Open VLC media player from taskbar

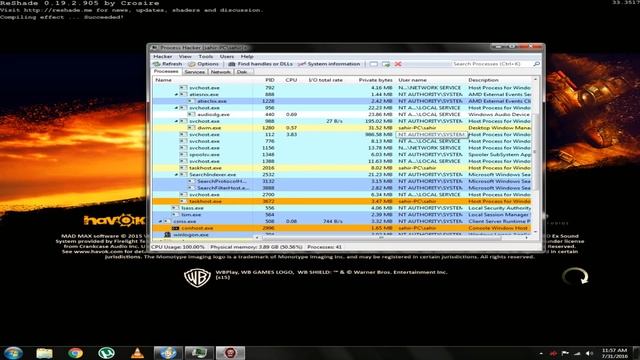pos(137,353)
